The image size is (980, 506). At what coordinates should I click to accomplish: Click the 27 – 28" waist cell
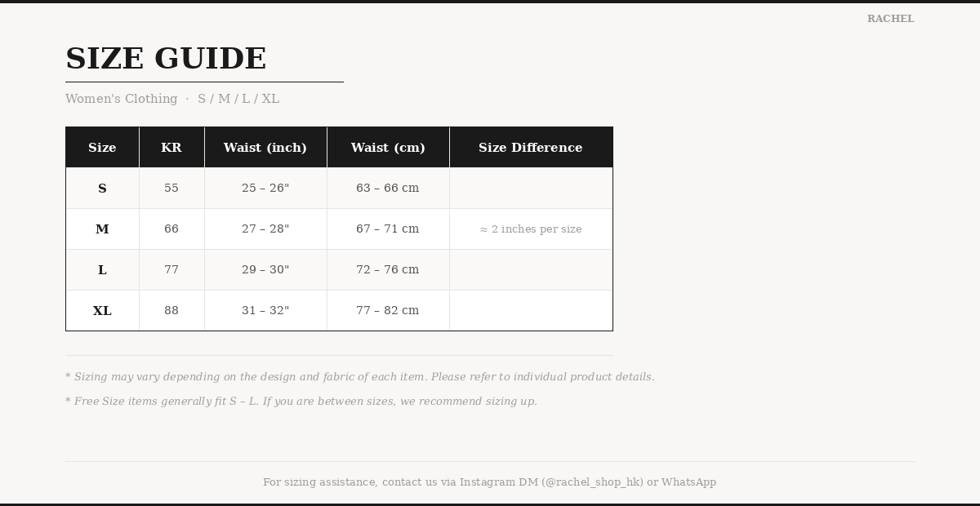coord(265,229)
